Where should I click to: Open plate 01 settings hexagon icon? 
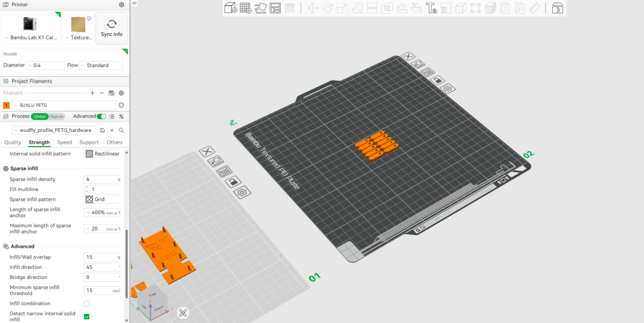(x=242, y=192)
